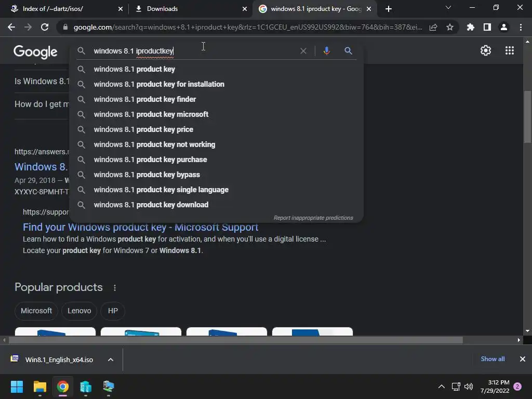The height and width of the screenshot is (399, 532).
Task: Open volume tray icon
Action: coord(469,387)
